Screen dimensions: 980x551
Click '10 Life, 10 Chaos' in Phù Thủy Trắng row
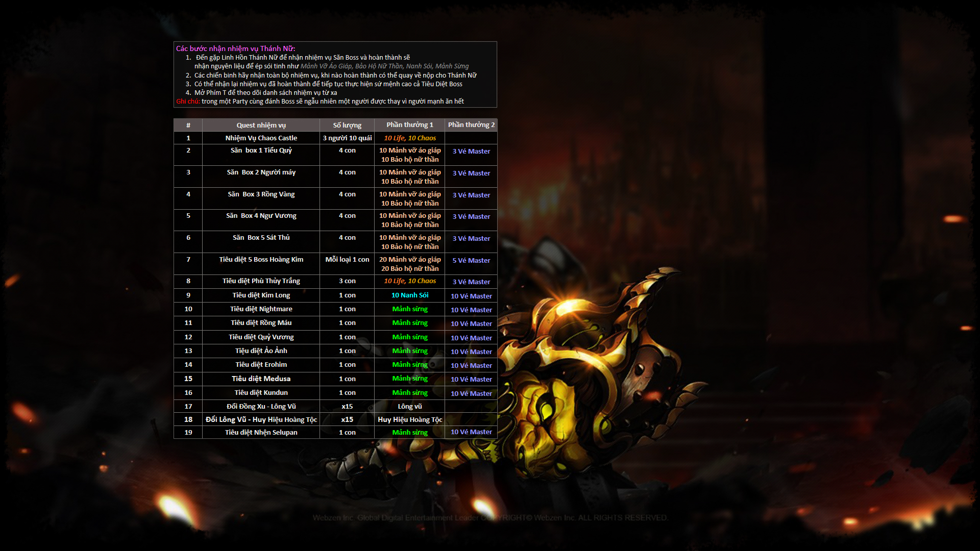point(409,281)
